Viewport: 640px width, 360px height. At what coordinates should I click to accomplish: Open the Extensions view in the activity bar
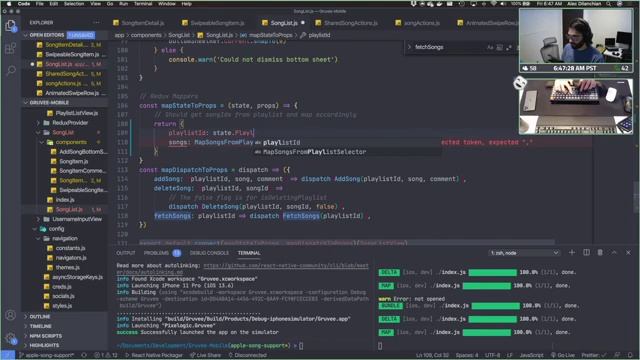coord(11,48)
